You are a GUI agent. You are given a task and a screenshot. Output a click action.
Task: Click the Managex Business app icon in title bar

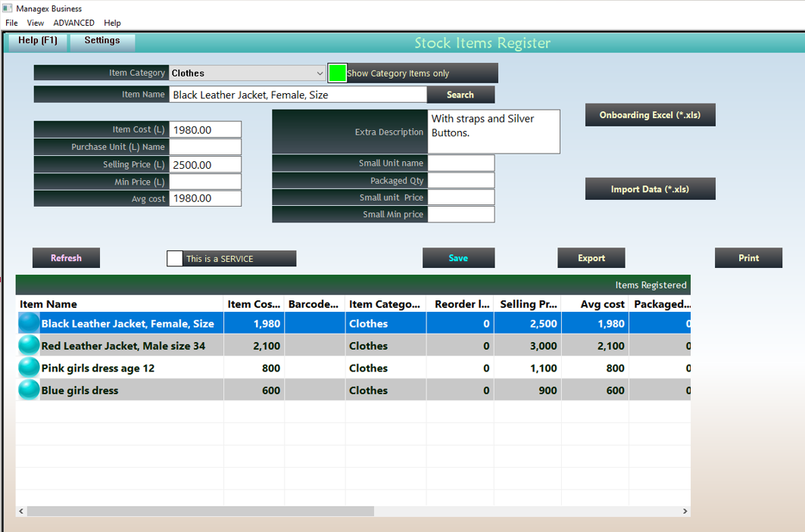(7, 8)
